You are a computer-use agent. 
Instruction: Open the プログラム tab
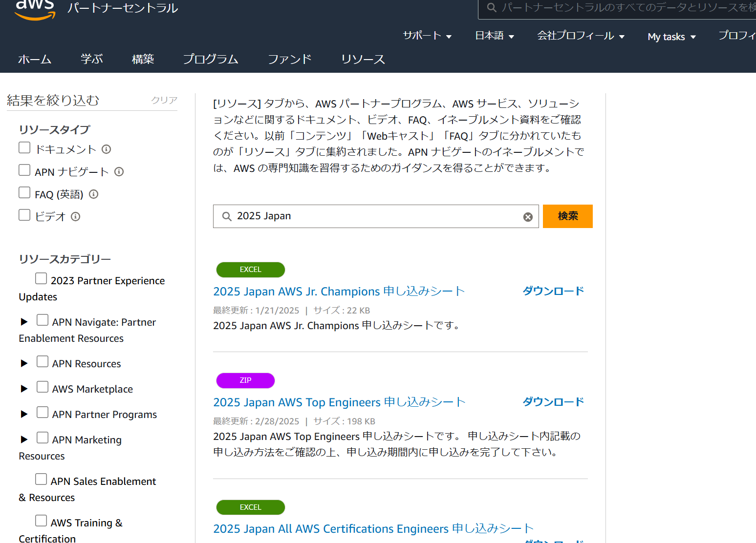click(211, 59)
